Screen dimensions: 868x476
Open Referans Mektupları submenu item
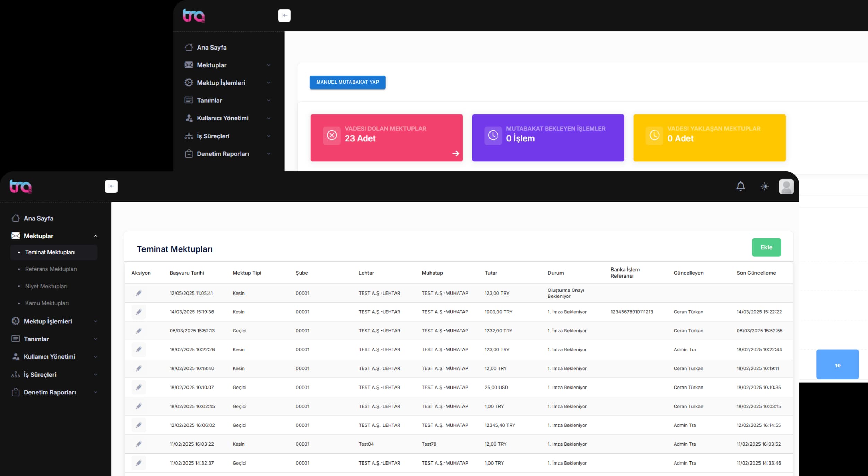(x=51, y=269)
